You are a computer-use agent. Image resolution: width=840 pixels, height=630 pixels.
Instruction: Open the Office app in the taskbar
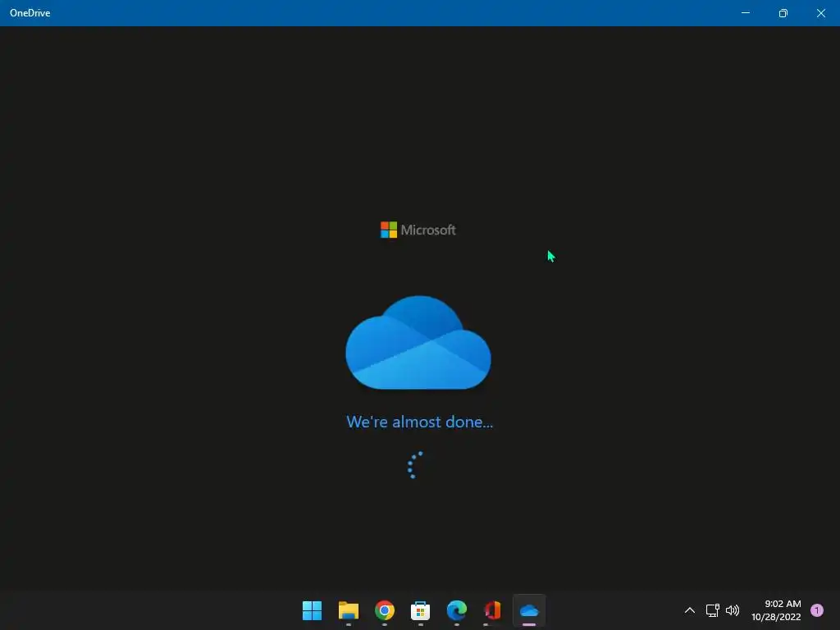(x=492, y=610)
